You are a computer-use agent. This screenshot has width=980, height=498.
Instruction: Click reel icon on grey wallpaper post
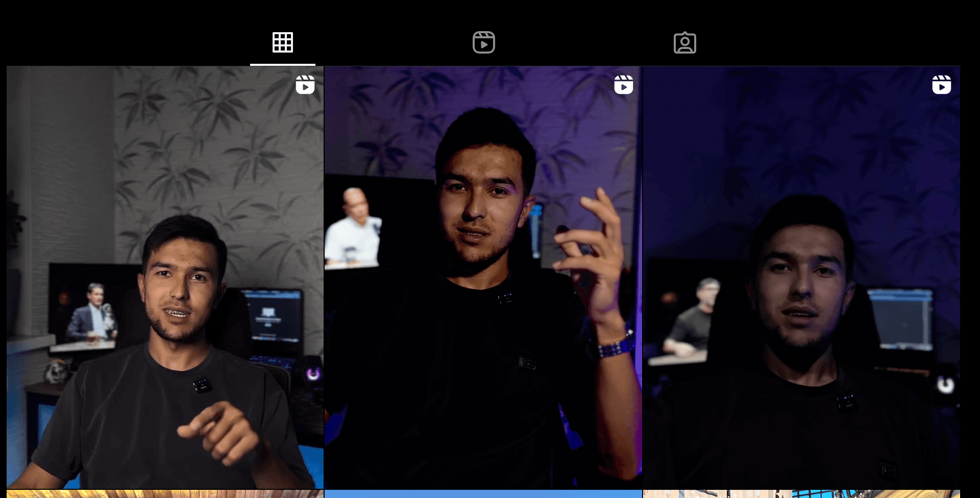click(x=305, y=85)
